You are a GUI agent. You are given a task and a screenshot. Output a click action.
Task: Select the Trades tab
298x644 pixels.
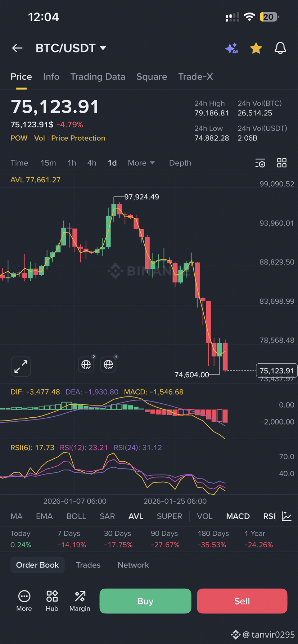[x=88, y=565]
